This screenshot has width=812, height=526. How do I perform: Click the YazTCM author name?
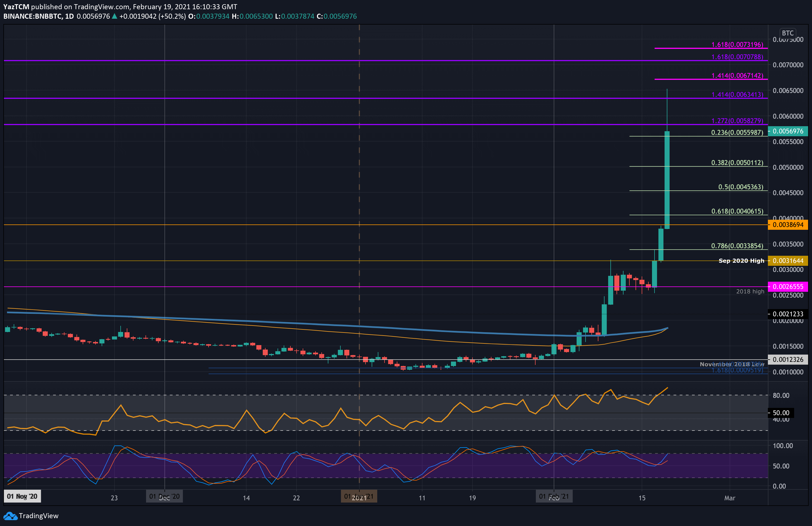[x=16, y=7]
